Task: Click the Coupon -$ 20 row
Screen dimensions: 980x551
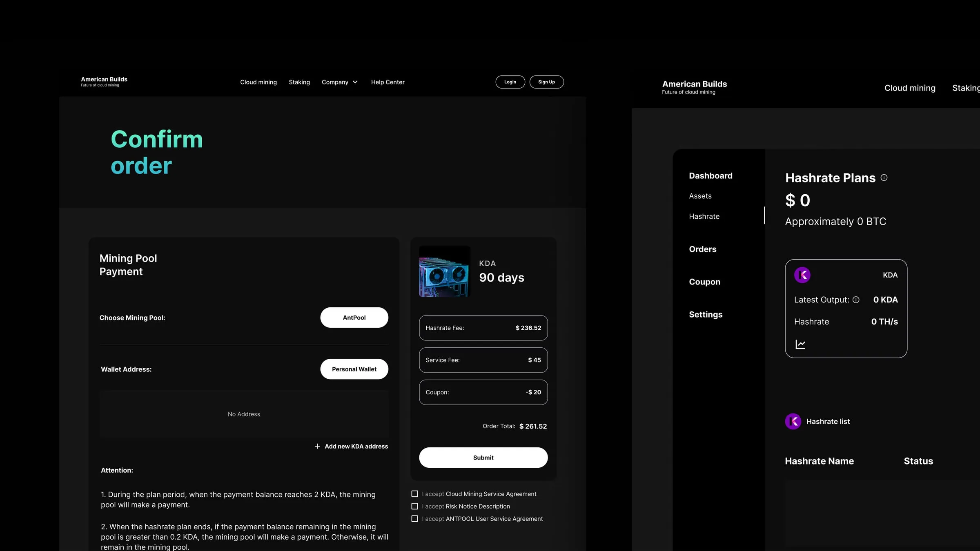Action: [483, 392]
